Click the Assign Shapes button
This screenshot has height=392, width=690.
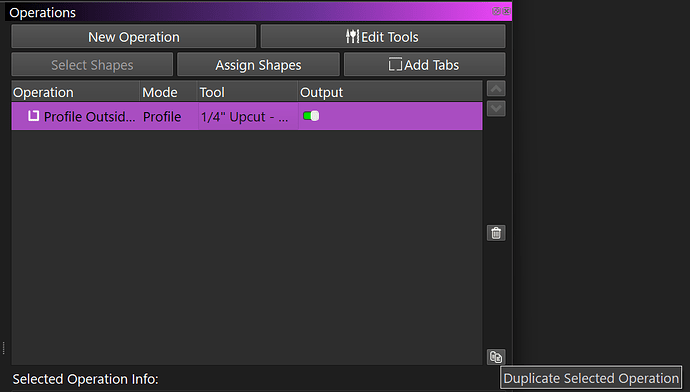click(258, 65)
